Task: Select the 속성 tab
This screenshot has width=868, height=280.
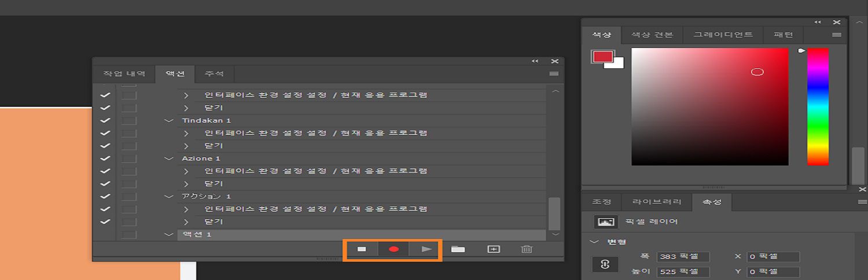Action: 712,202
